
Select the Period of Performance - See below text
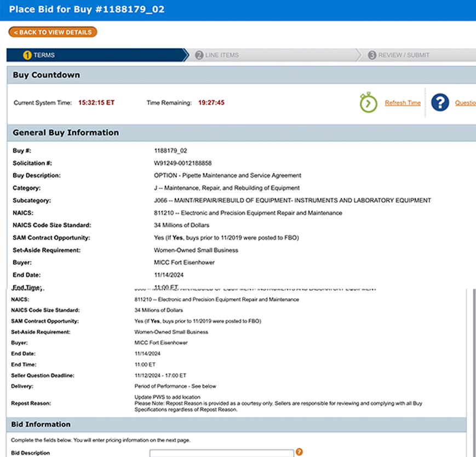click(x=175, y=386)
